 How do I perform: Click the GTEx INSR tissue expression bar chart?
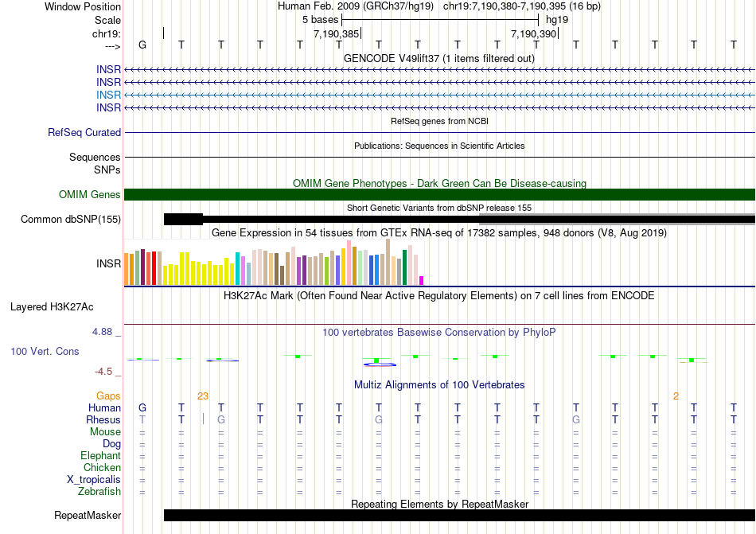click(x=274, y=262)
